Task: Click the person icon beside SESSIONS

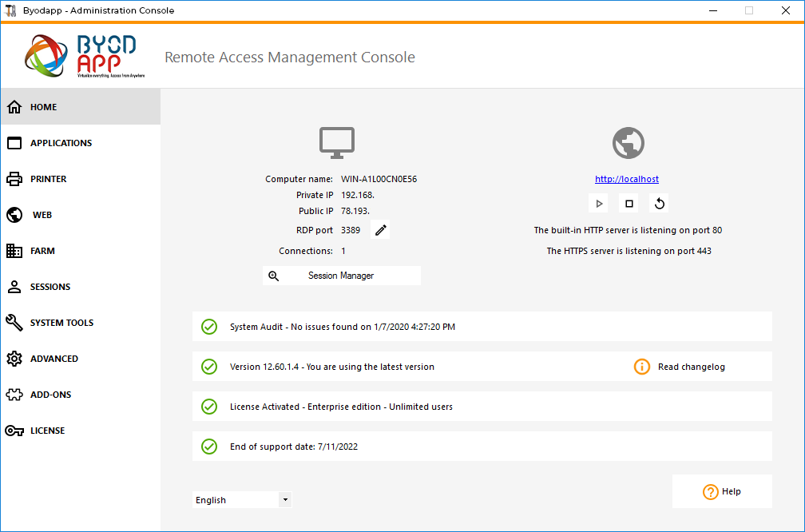Action: 14,287
